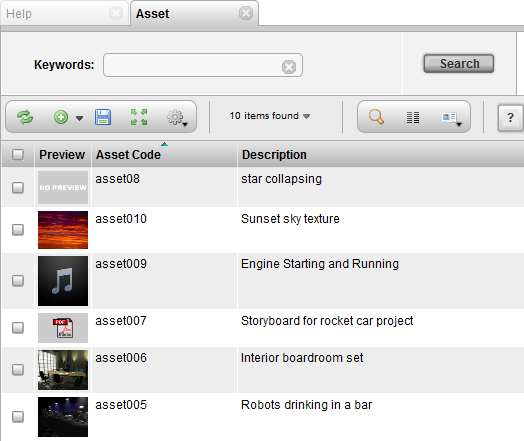Click the magnifying glass search icon

376,117
